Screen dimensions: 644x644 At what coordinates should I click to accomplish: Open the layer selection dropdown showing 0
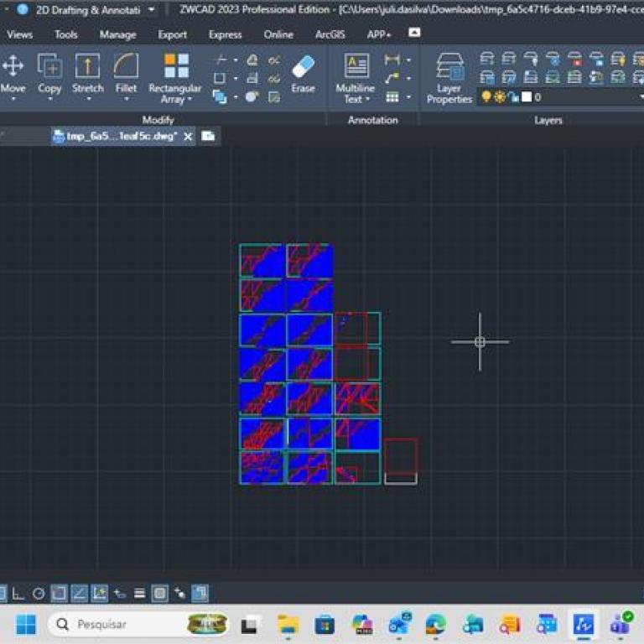pyautogui.click(x=587, y=97)
